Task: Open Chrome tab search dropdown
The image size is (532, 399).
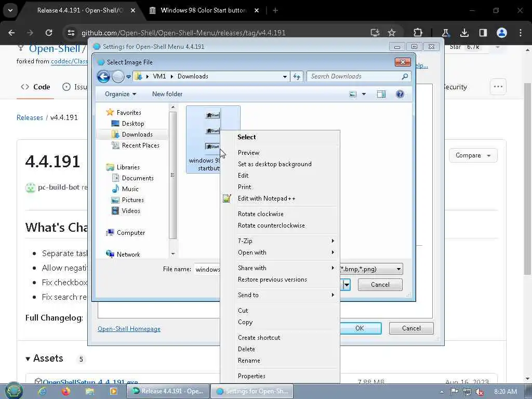Action: [10, 10]
